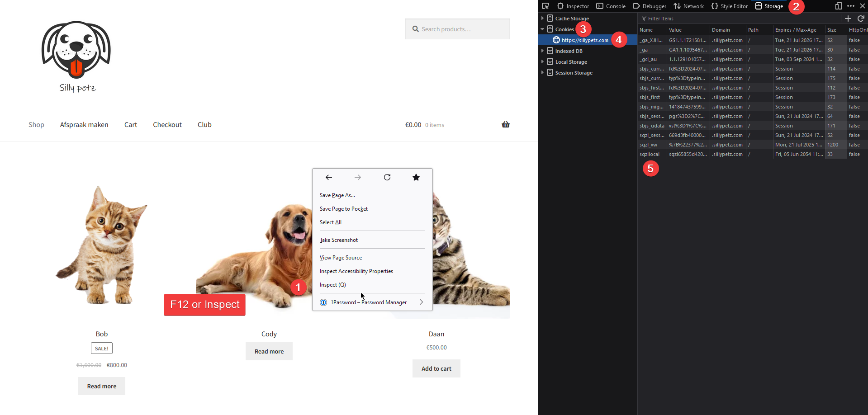Image resolution: width=868 pixels, height=415 pixels.
Task: Toggle responsive design mode icon
Action: pos(839,6)
